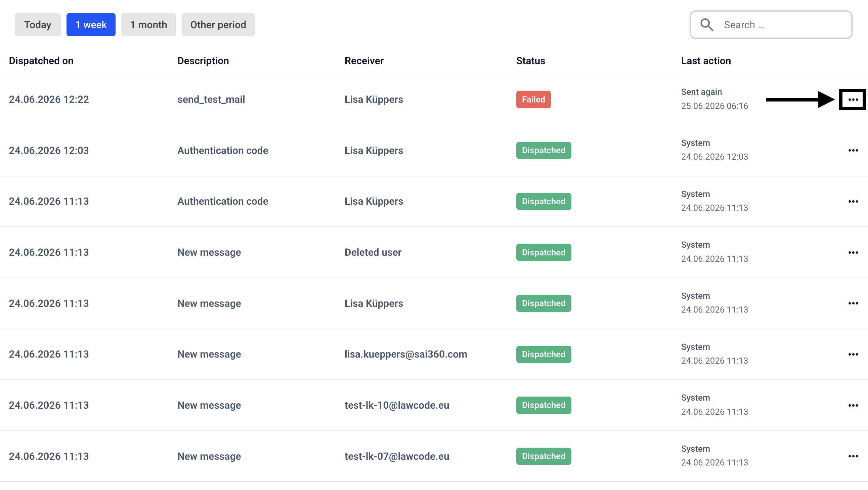Open actions menu for Deleted user row
Screen dimensions: 868x490
pos(853,253)
